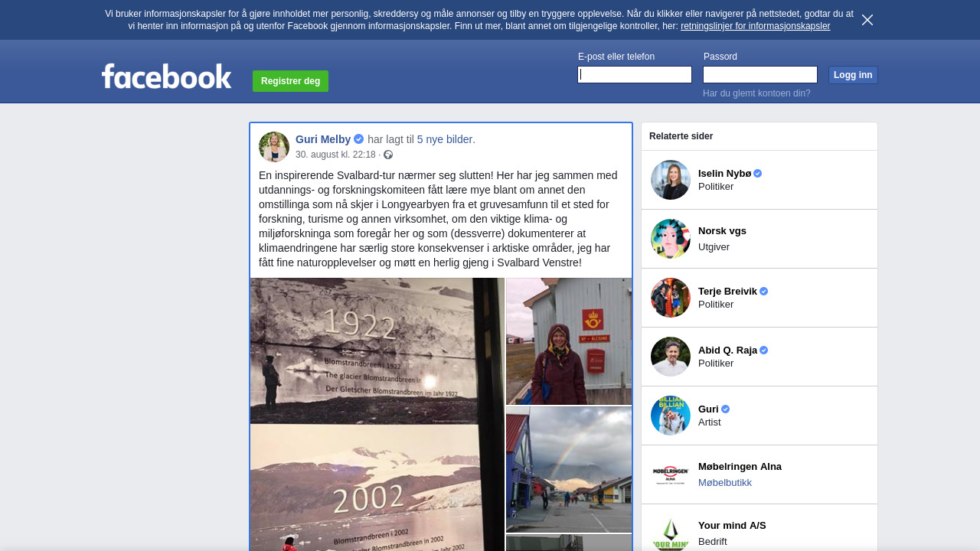The image size is (980, 551).
Task: Click the 'Politiker' label under Abid Q. Raja
Action: (x=716, y=364)
